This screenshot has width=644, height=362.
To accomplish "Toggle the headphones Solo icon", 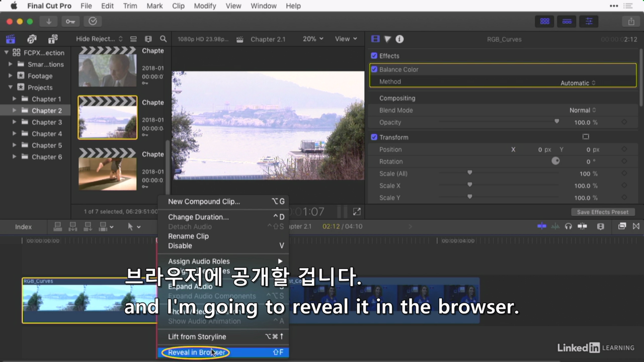I will (568, 226).
